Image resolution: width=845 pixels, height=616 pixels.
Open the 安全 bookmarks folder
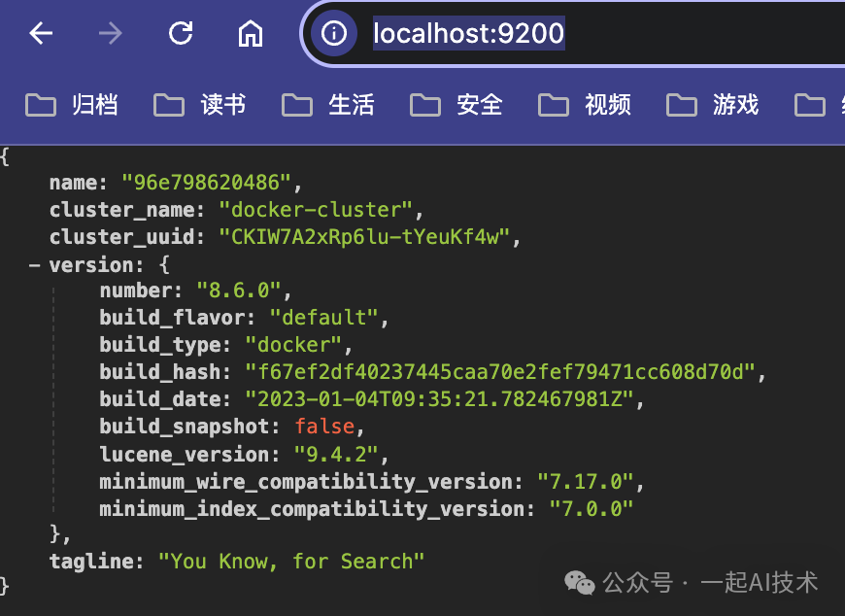tap(456, 105)
